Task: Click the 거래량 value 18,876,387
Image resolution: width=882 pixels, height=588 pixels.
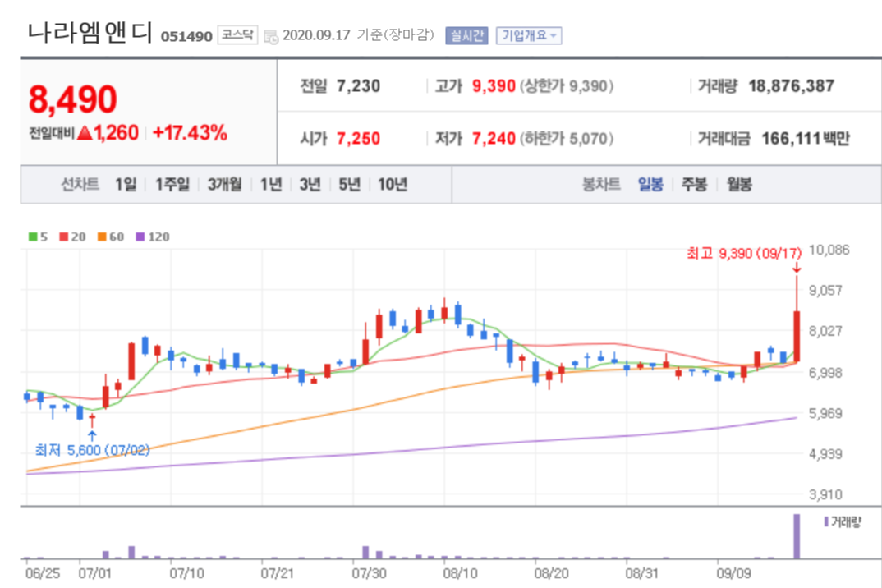Action: (x=791, y=86)
